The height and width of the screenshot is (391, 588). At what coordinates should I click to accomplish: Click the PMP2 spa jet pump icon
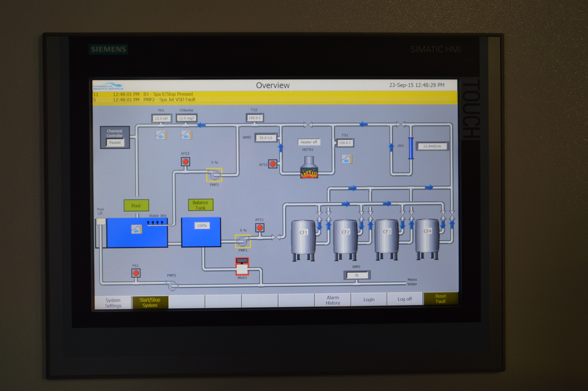click(214, 175)
